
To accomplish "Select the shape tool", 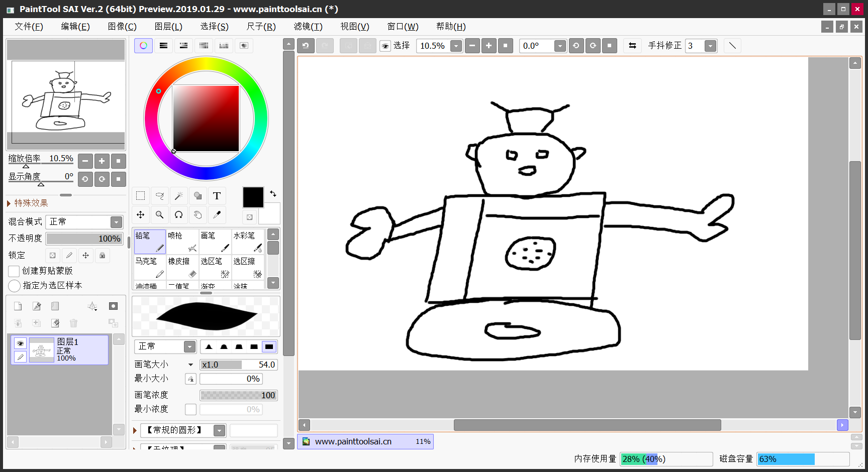I will [198, 196].
